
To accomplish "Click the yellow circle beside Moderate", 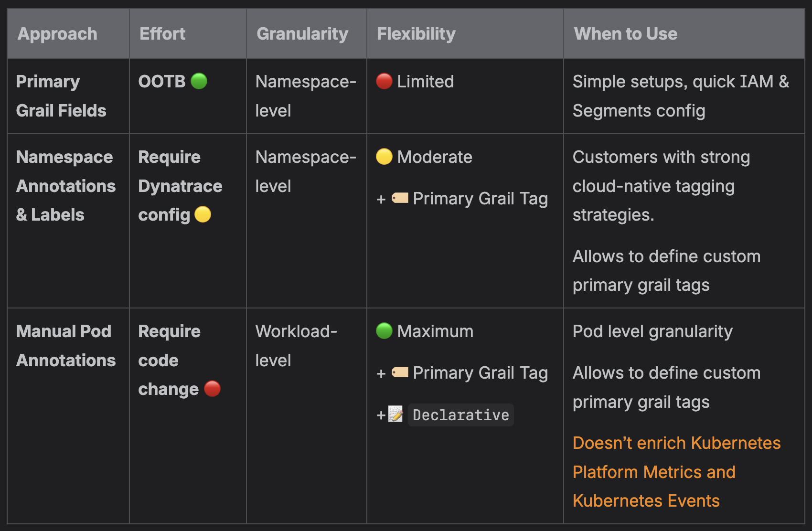I will click(x=384, y=157).
